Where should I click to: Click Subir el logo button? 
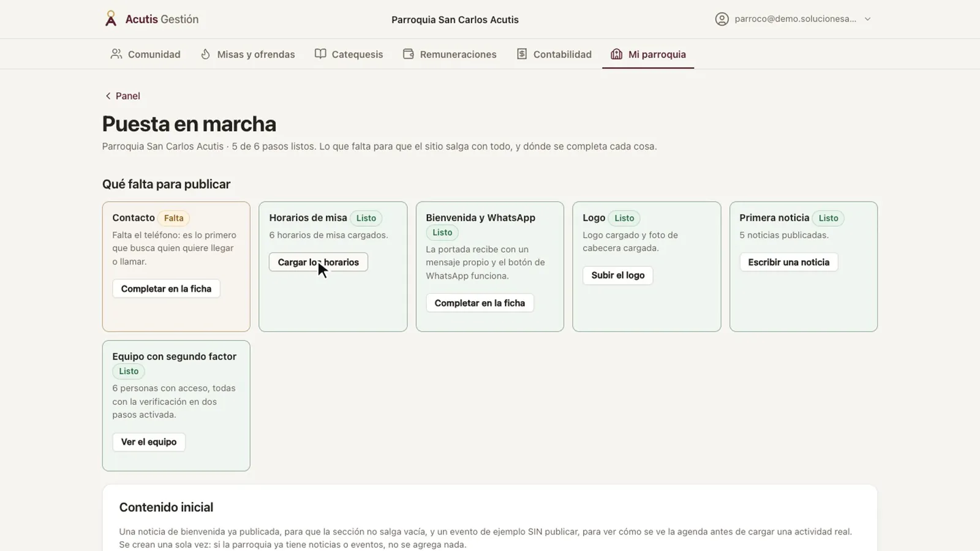click(617, 275)
